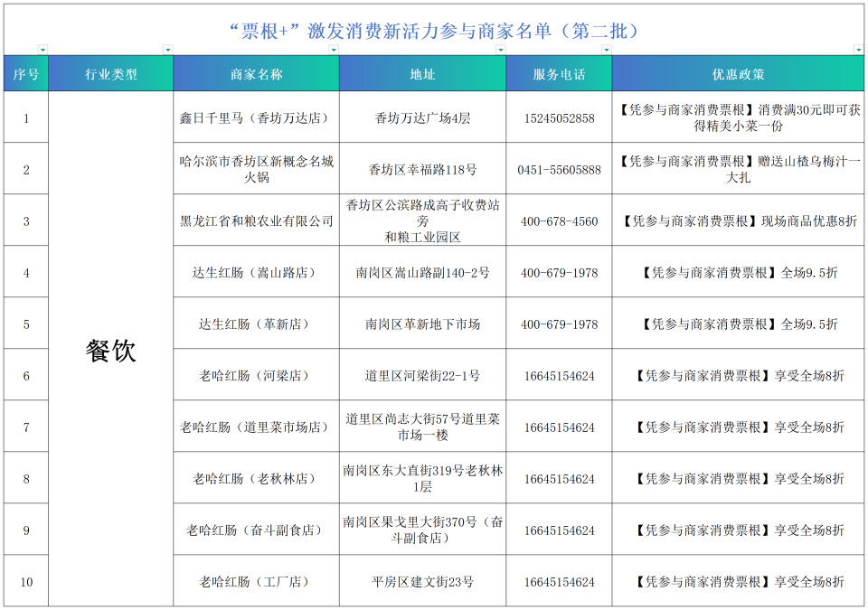The height and width of the screenshot is (610, 868).
Task: Select the 服务电话 header cell
Action: click(559, 73)
